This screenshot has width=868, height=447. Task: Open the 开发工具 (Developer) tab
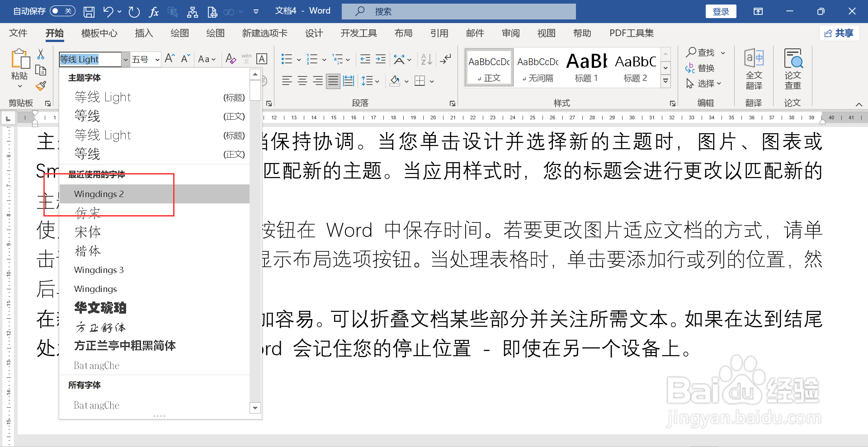(359, 33)
